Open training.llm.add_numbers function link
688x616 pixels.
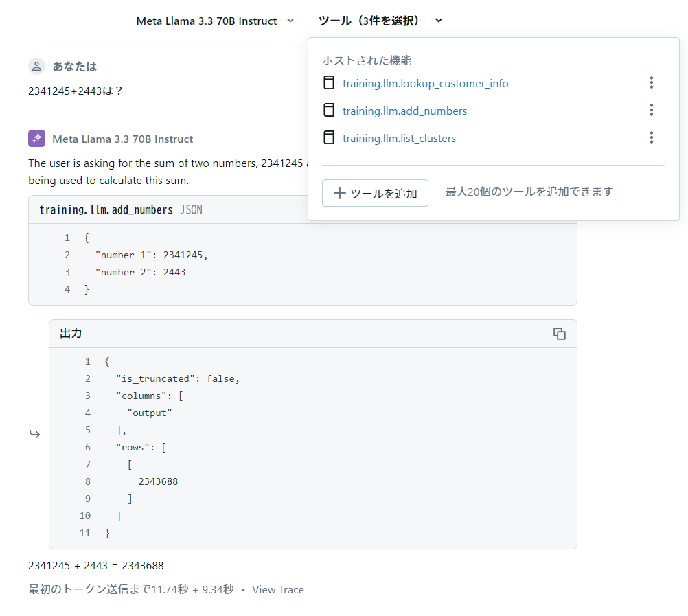(x=404, y=111)
